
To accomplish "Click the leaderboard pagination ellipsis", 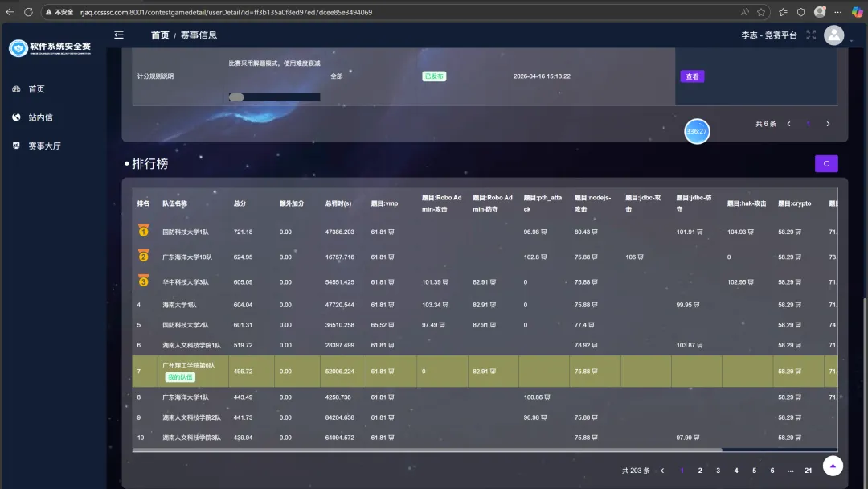I will click(791, 471).
